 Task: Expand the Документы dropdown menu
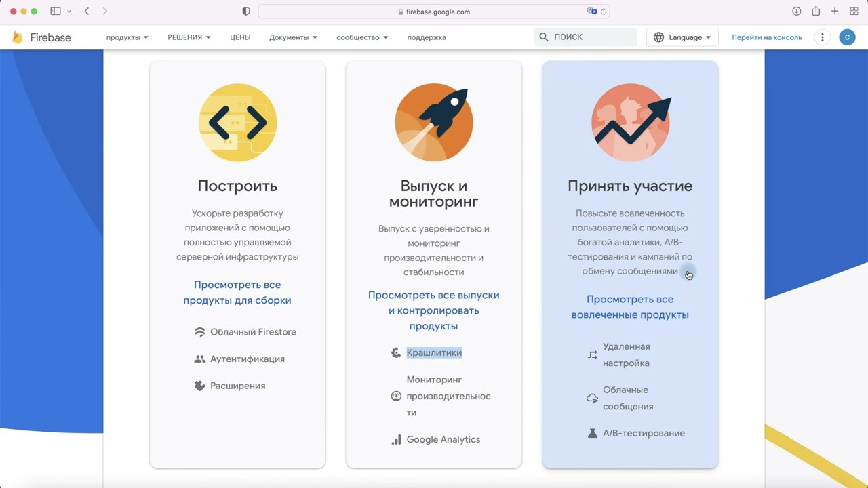[293, 37]
